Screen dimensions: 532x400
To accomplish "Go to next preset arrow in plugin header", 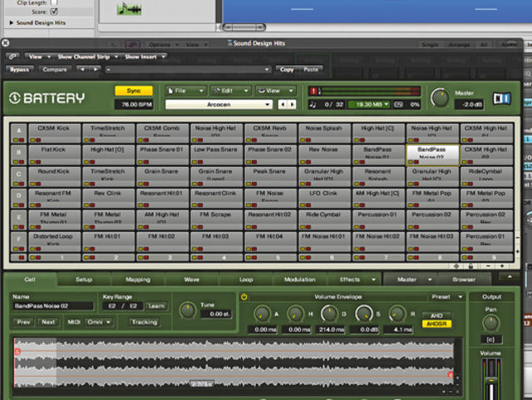I will 96,69.
